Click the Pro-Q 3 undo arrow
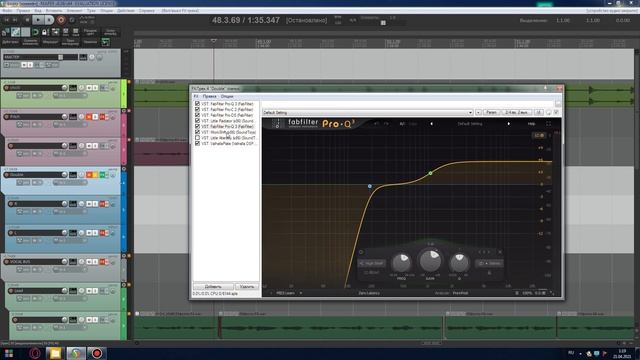640x360 pixels. pyautogui.click(x=376, y=124)
